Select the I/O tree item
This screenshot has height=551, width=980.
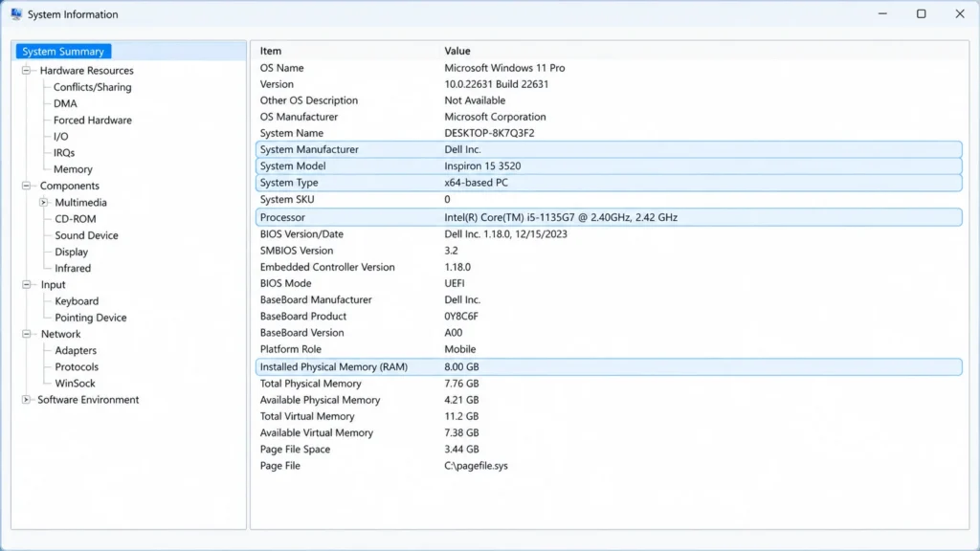tap(60, 136)
